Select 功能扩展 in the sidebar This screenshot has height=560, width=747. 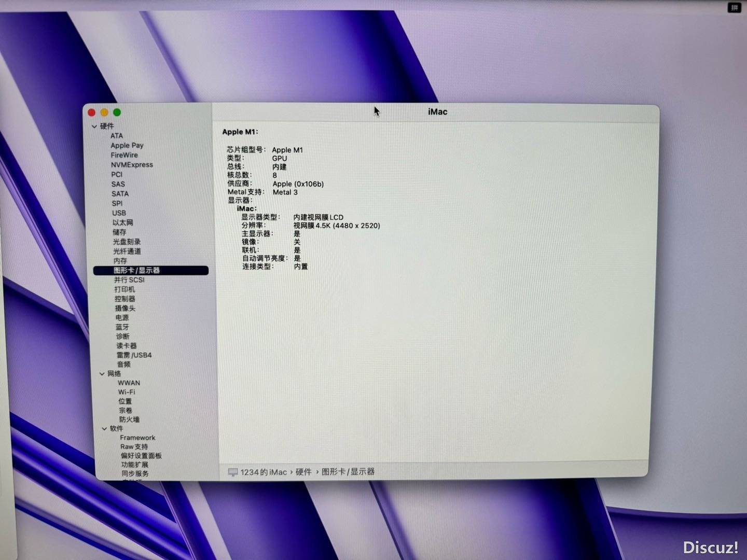[135, 465]
